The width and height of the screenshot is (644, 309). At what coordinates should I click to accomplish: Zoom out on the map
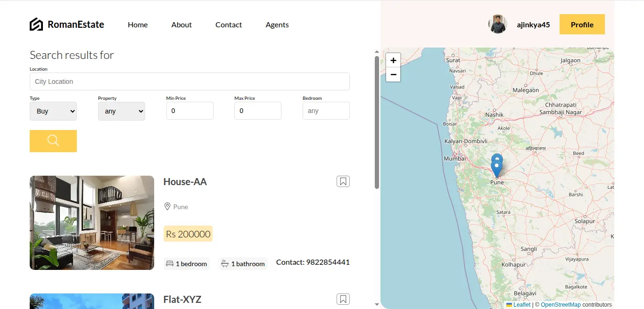pos(393,74)
